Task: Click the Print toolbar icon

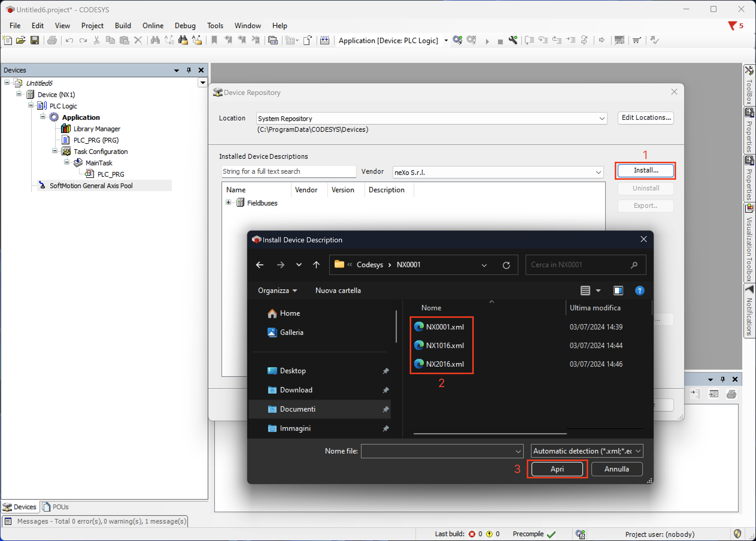Action: (52, 40)
